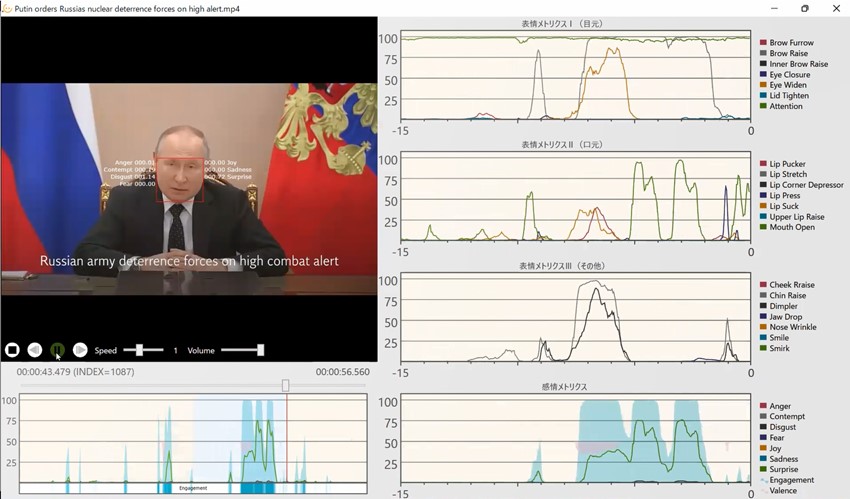Click the current time 00:00:43.479 label
The width and height of the screenshot is (850, 499).
(x=75, y=372)
